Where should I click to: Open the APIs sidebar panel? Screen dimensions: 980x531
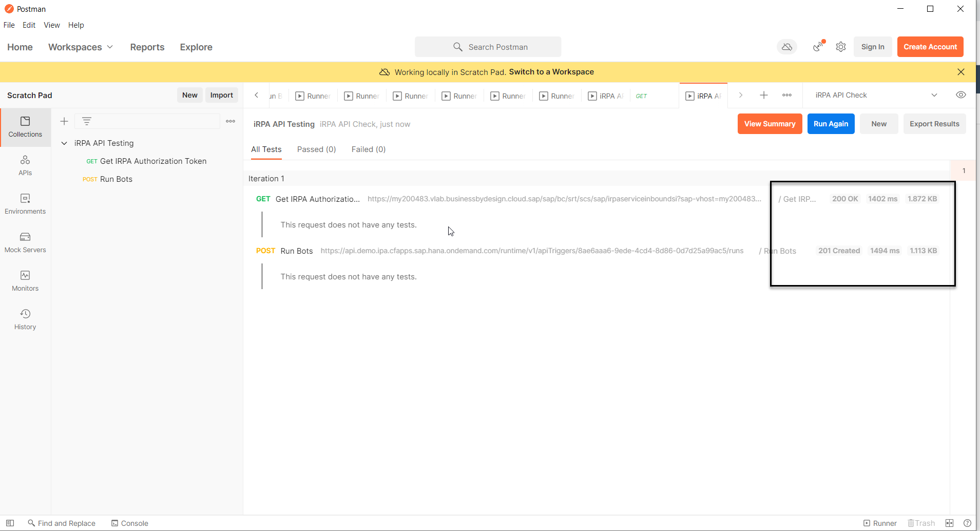tap(25, 165)
